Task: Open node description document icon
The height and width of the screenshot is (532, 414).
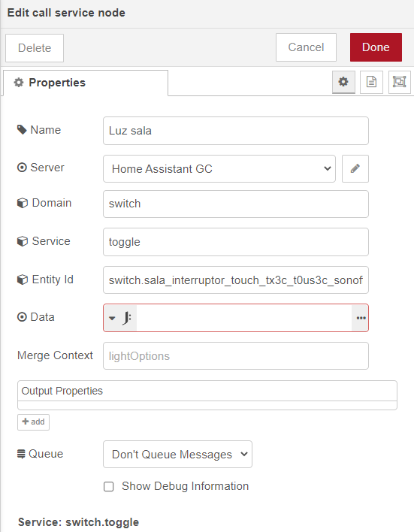Action: (x=371, y=82)
